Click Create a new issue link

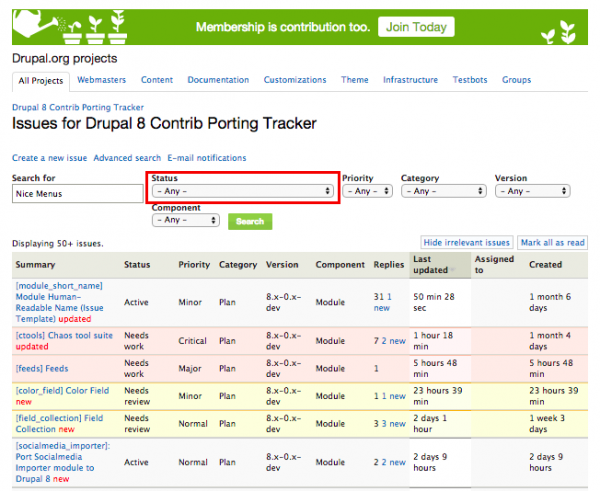49,158
